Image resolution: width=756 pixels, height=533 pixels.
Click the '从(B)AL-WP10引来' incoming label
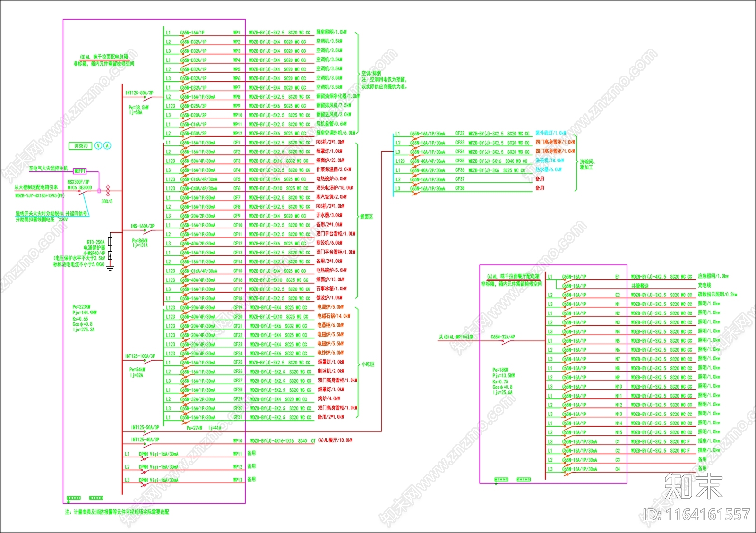pos(456,337)
